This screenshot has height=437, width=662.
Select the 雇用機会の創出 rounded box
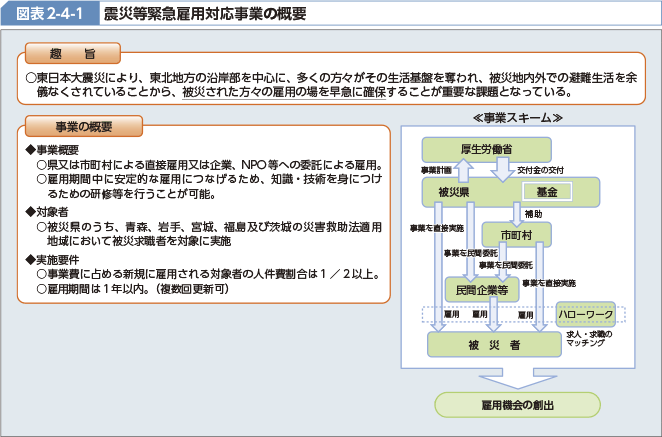click(x=516, y=405)
